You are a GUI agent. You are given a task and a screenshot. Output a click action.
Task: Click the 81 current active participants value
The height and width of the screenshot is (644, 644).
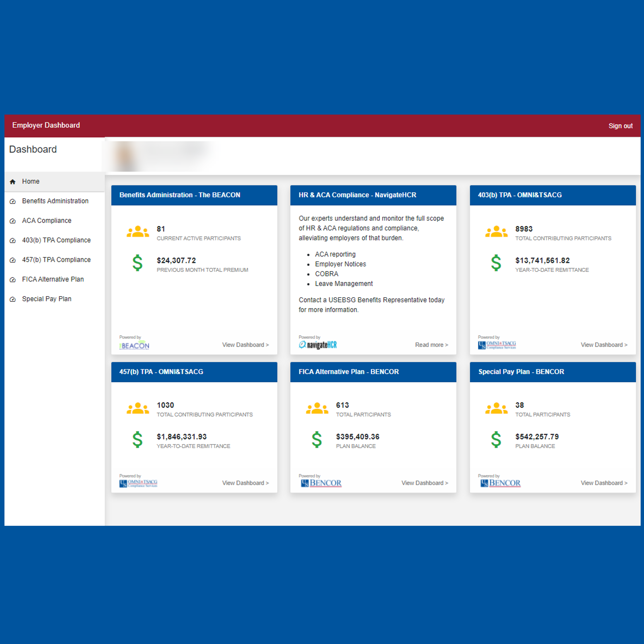coord(161,229)
